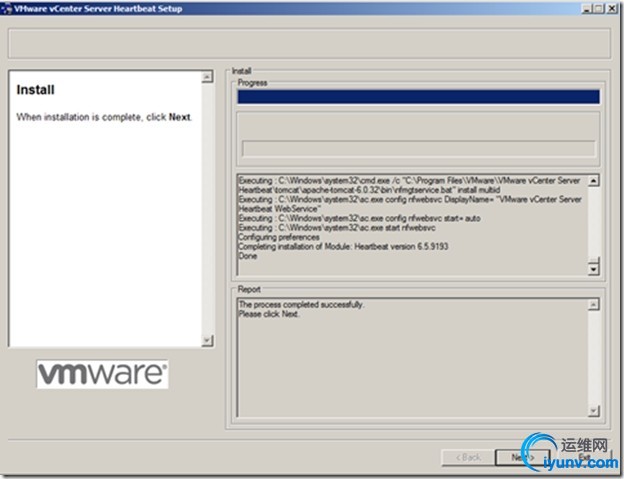This screenshot has width=624, height=479.
Task: Click the disabled Back button
Action: (468, 458)
